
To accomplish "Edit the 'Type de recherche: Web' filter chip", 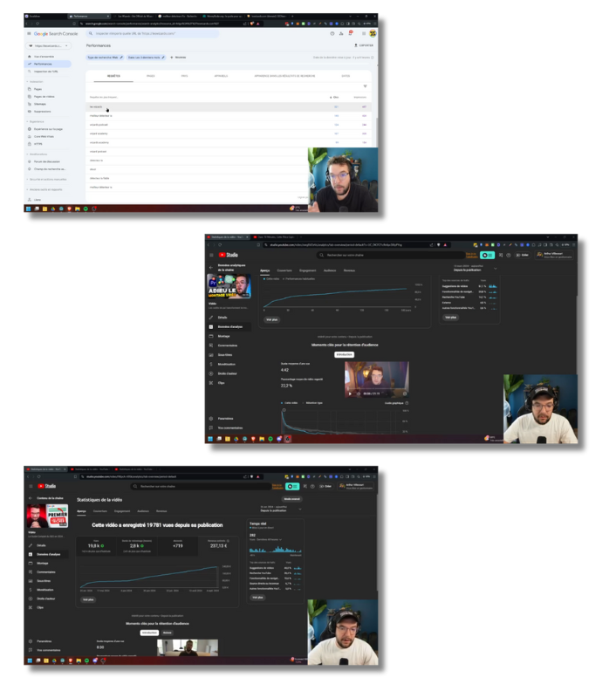I will 104,57.
